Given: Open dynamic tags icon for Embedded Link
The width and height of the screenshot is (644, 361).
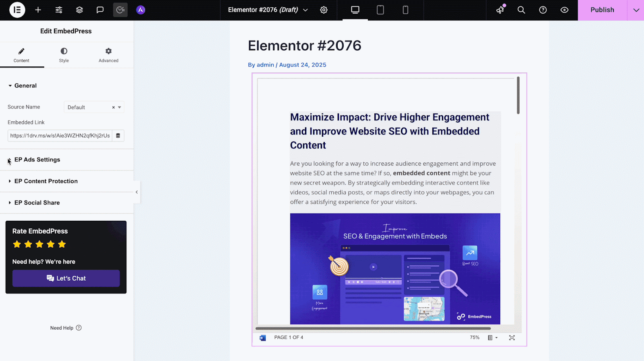Looking at the screenshot, I should coord(118,135).
